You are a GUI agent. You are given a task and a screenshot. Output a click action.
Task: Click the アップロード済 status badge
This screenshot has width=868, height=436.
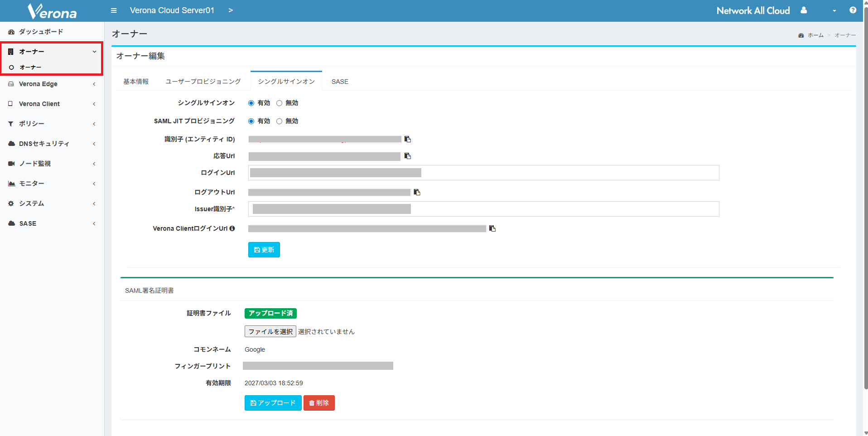click(x=270, y=313)
